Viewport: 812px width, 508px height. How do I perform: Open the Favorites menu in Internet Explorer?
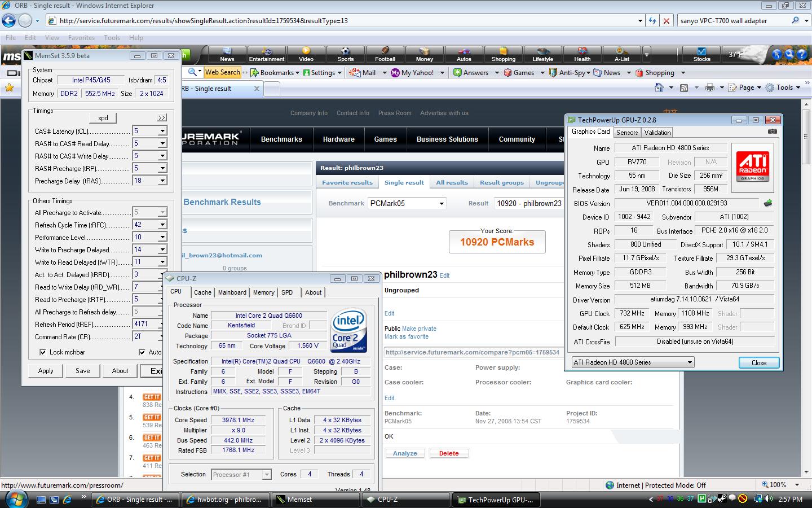[x=81, y=38]
